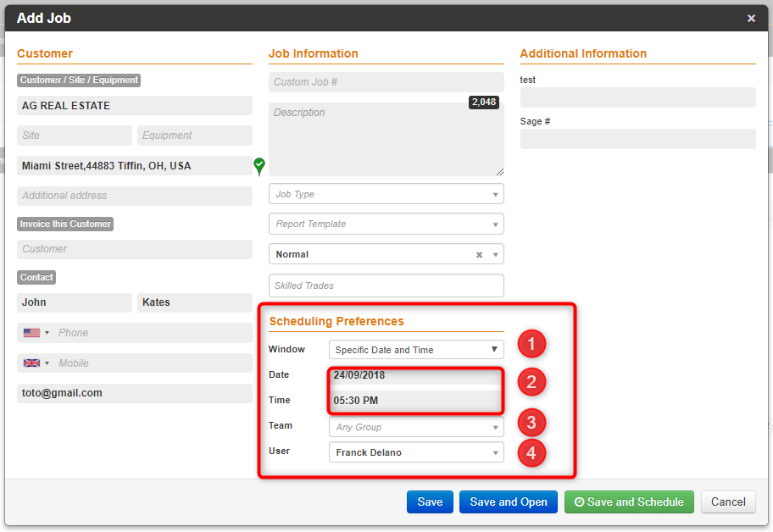Click the Mobile number field
The height and width of the screenshot is (532, 773).
[153, 363]
